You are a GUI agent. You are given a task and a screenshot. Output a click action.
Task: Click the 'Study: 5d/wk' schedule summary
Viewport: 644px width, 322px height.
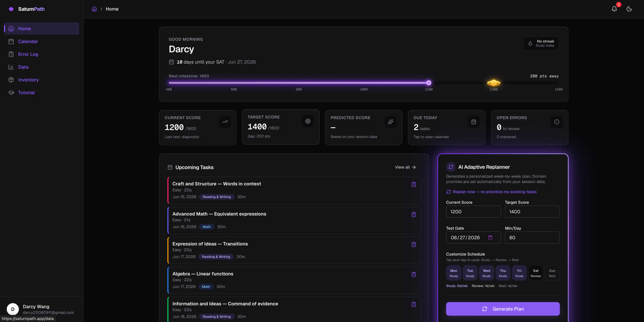(457, 286)
